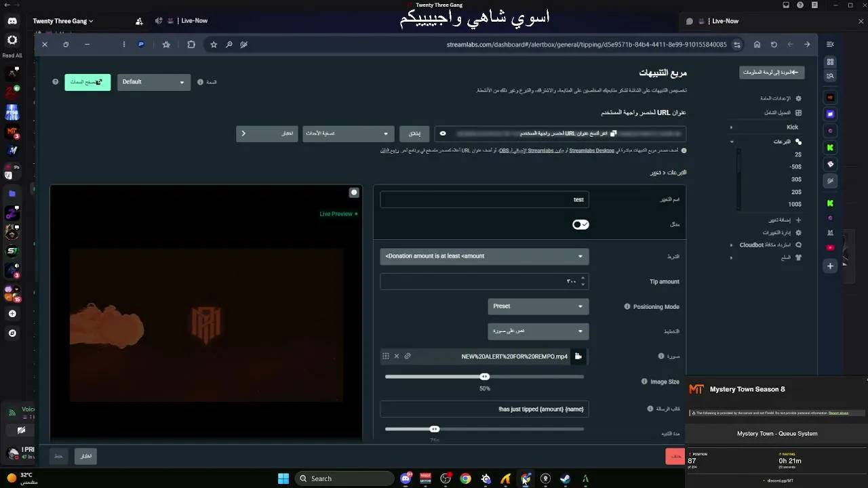The image size is (868, 488).
Task: Open the browser three-dot menu
Action: pos(123,45)
